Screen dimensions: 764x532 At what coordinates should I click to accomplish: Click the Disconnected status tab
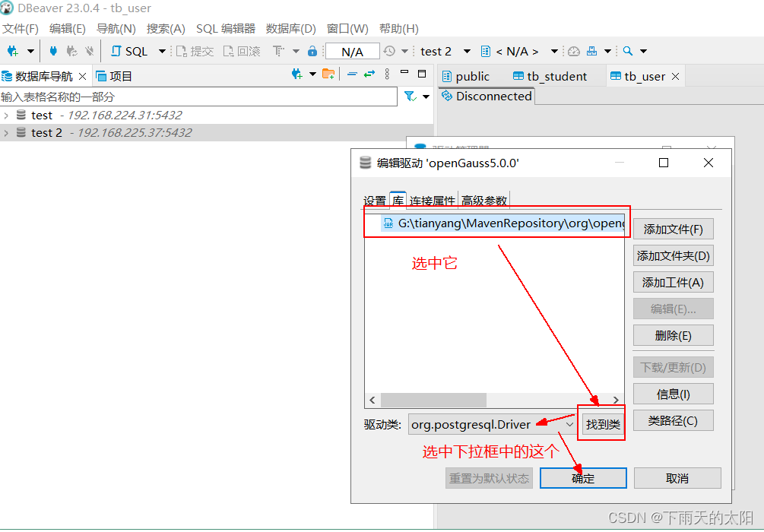(x=487, y=97)
